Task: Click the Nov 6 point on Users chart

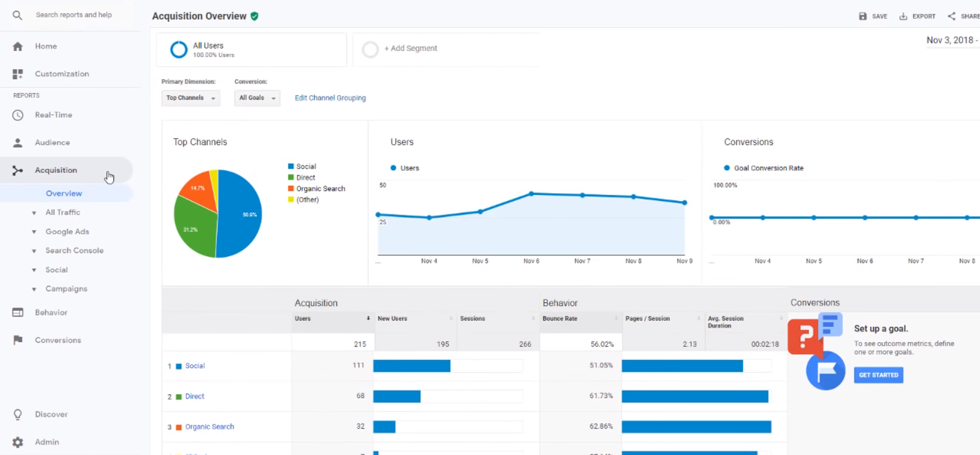Action: click(531, 194)
